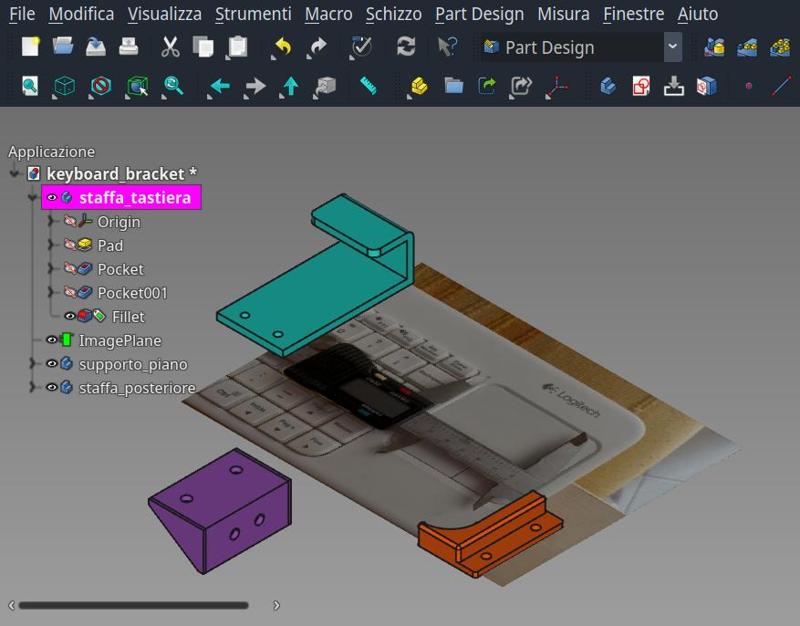Open the Schizzo menu
Screen dimensions: 800x626
[x=393, y=14]
